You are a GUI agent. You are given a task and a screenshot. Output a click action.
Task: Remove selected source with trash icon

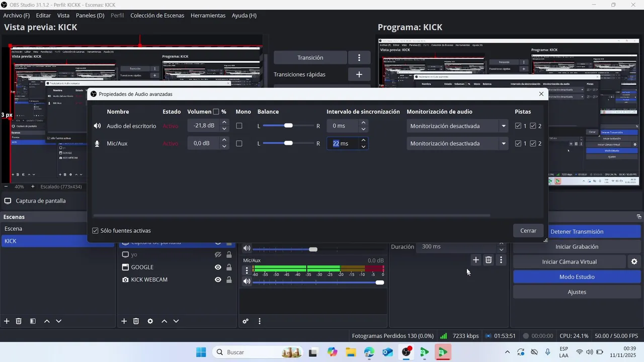coord(136,321)
